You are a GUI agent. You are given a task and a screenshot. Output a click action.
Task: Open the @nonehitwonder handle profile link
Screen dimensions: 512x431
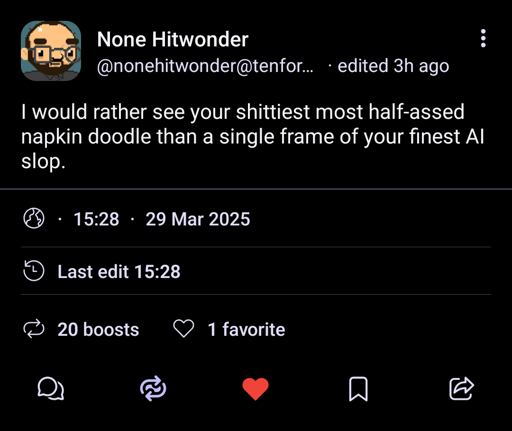[x=205, y=66]
